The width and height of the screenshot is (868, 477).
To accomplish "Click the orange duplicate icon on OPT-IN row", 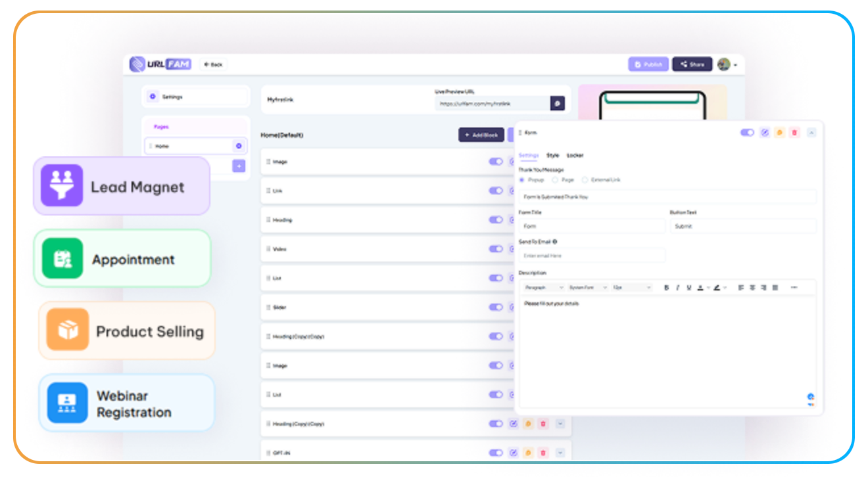I will (x=528, y=453).
